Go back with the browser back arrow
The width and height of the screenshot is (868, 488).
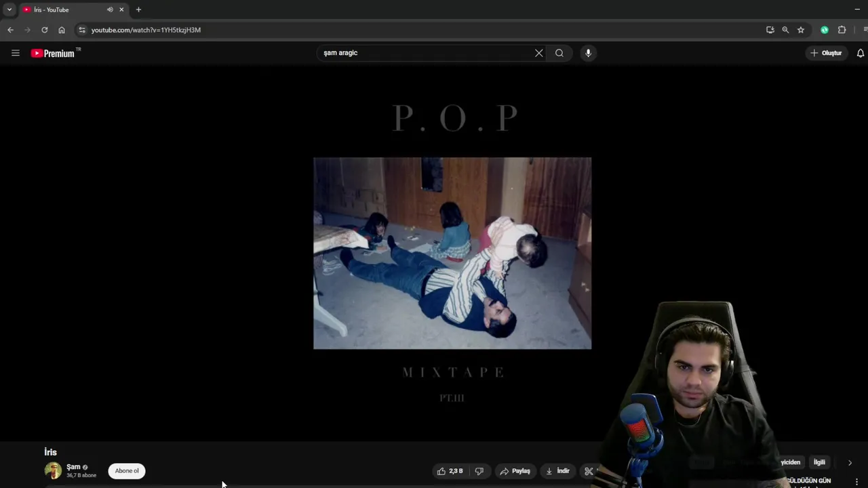coord(10,30)
